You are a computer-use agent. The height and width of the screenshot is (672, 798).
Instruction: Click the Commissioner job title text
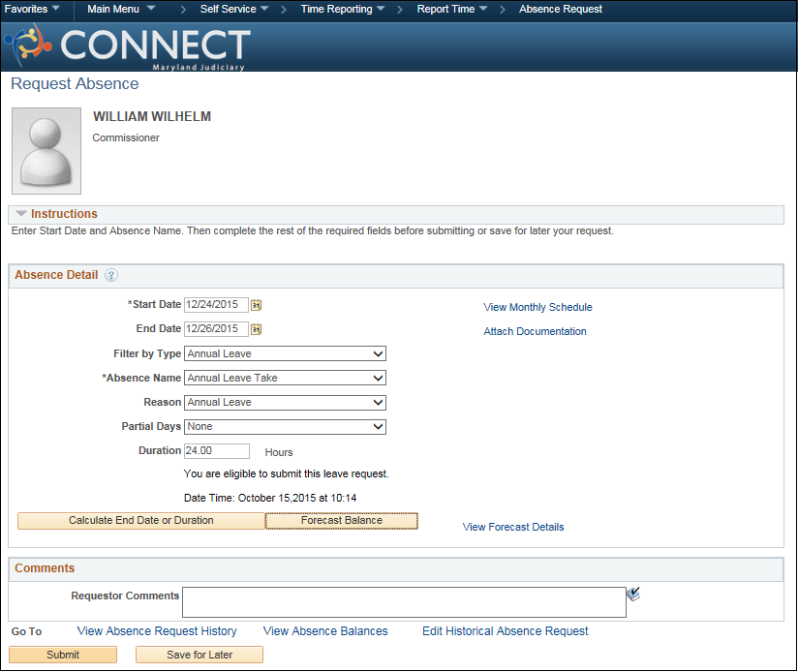[x=126, y=137]
